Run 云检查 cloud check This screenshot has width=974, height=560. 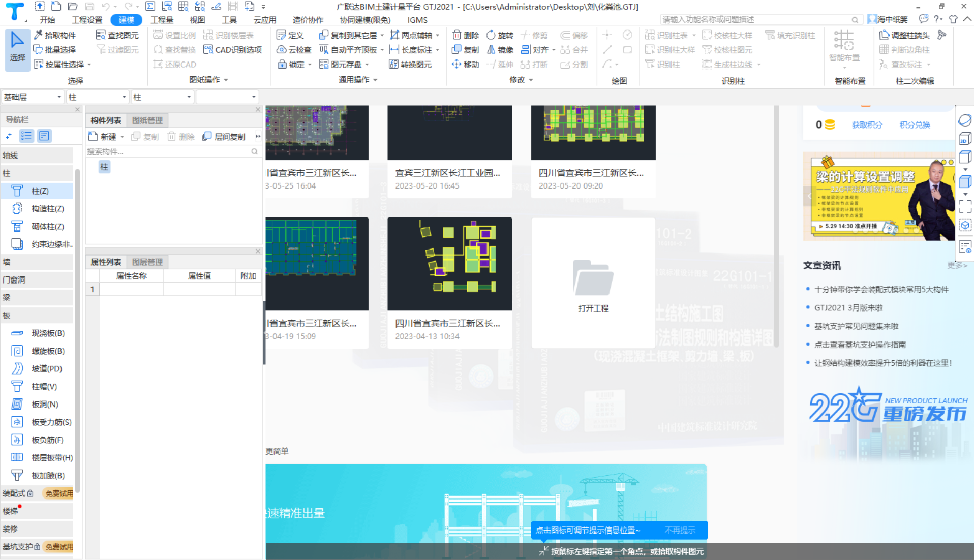tap(294, 50)
